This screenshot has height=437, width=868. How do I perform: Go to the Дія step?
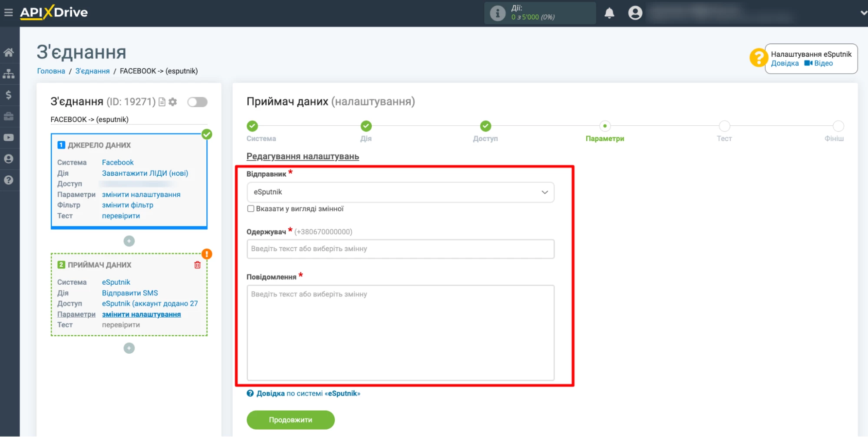366,126
